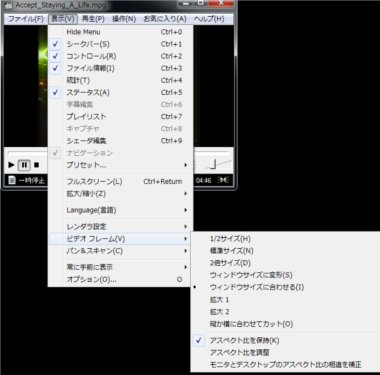
Task: Click the audio channel icon beside 04:46
Action: pos(223,180)
